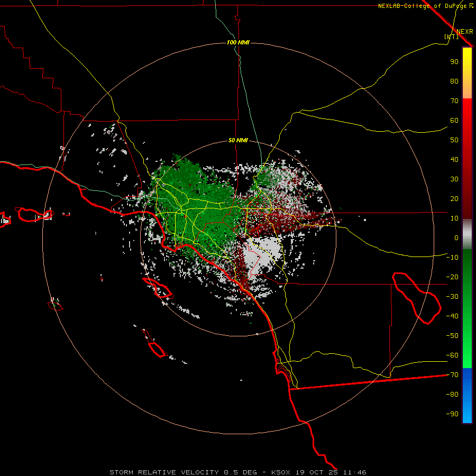This screenshot has width=476, height=476.
Task: Click the "100 NMI" range ring label
Action: (238, 42)
